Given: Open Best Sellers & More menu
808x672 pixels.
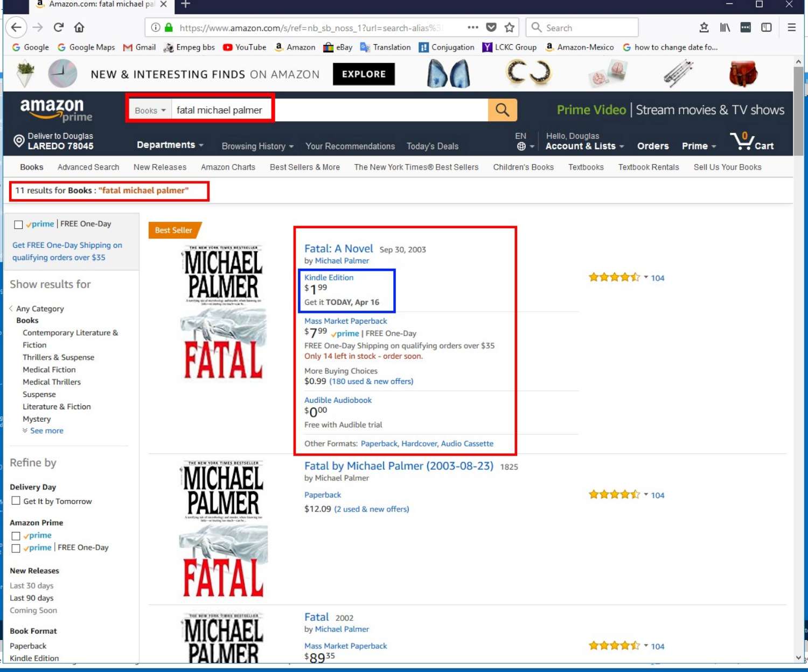Looking at the screenshot, I should [x=305, y=167].
